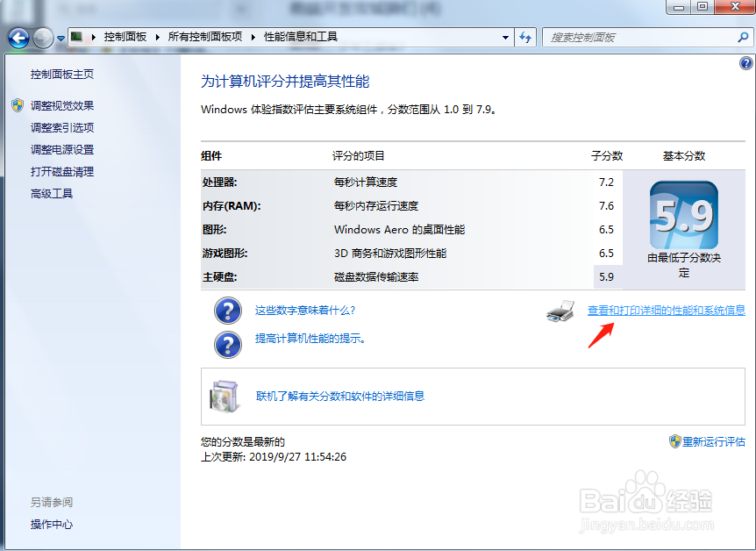Image resolution: width=756 pixels, height=551 pixels.
Task: Click the question mark icon beside 这些数字意味着什么?
Action: [227, 311]
